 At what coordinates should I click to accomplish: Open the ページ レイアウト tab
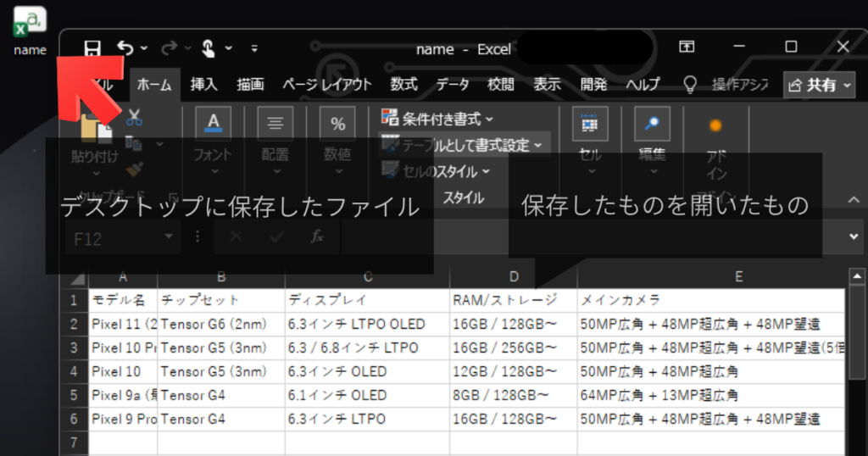point(327,85)
